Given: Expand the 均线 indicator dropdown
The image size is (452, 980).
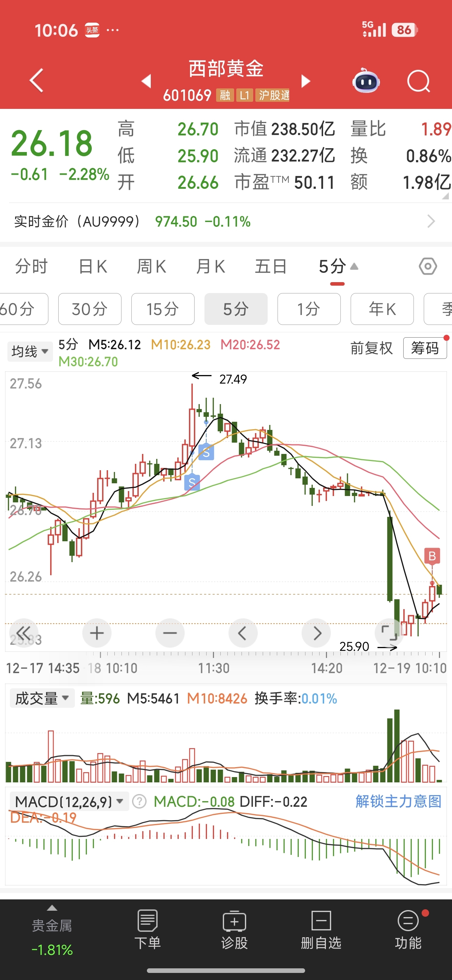Looking at the screenshot, I should [30, 351].
